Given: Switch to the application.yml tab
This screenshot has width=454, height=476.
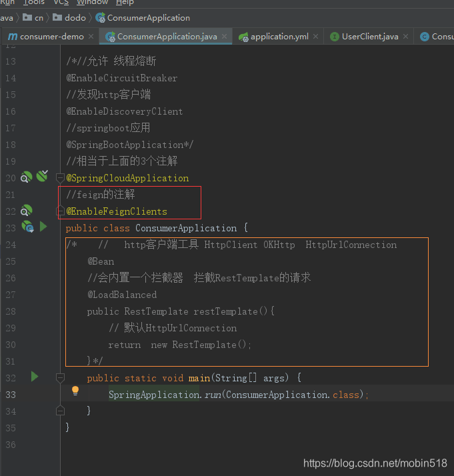Looking at the screenshot, I should (x=279, y=37).
